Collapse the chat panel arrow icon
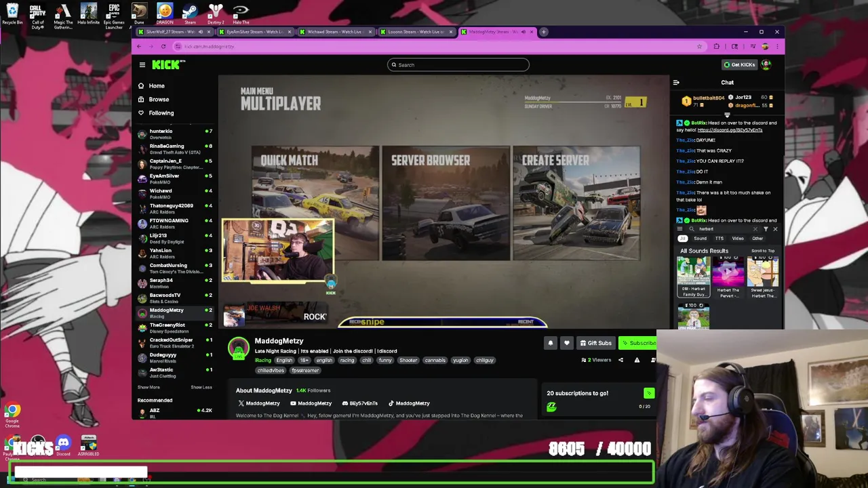Viewport: 868px width, 488px height. click(676, 83)
